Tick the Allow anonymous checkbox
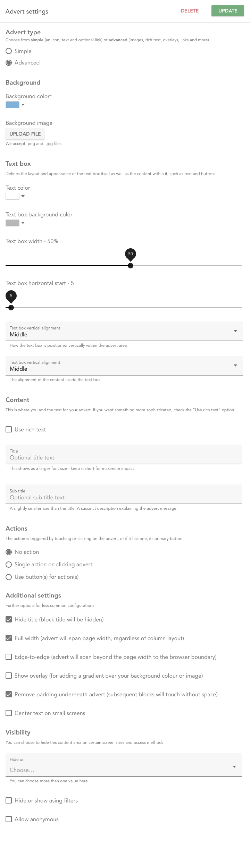This screenshot has width=250, height=868. (x=9, y=819)
